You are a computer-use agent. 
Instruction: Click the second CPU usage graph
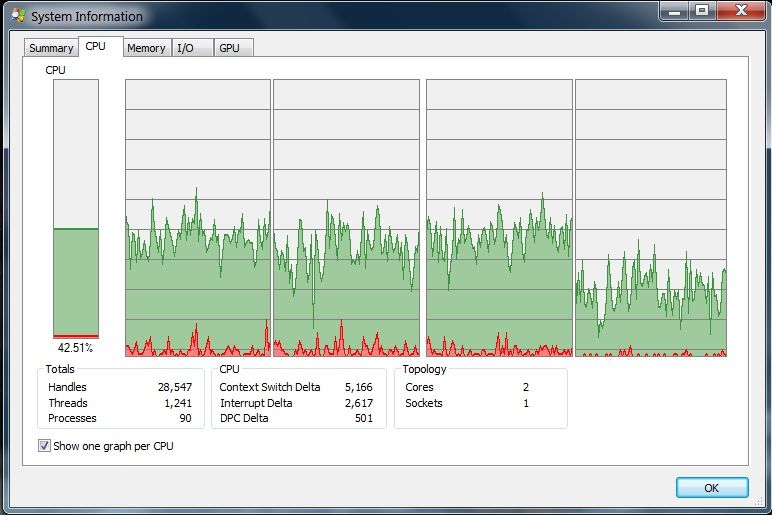[x=347, y=218]
